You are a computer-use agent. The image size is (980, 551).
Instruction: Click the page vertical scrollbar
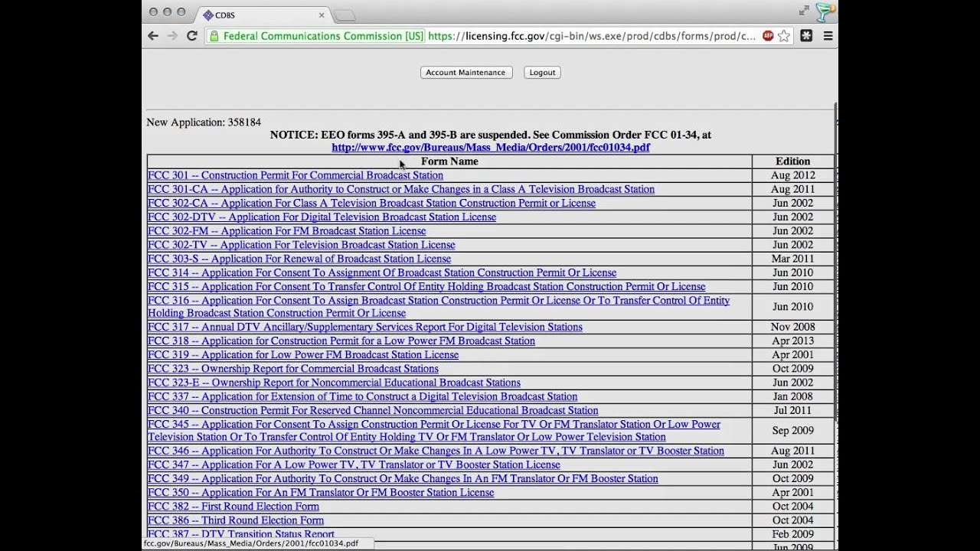[x=836, y=260]
